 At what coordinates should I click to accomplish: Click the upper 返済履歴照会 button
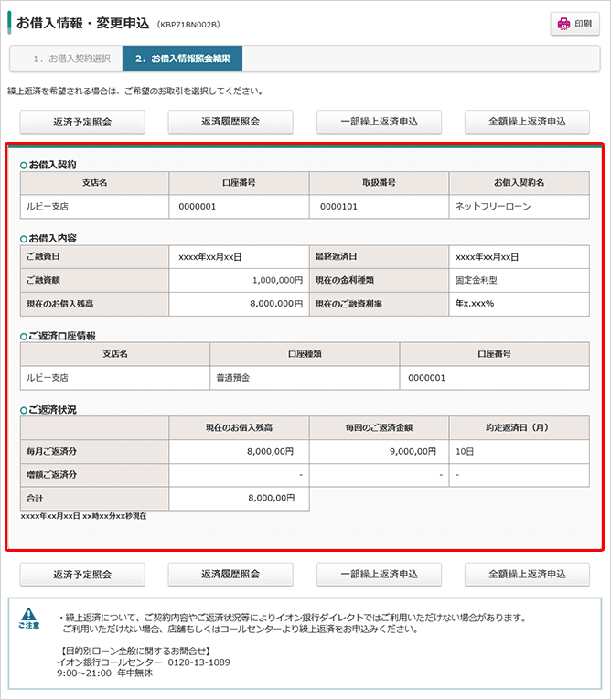[230, 122]
